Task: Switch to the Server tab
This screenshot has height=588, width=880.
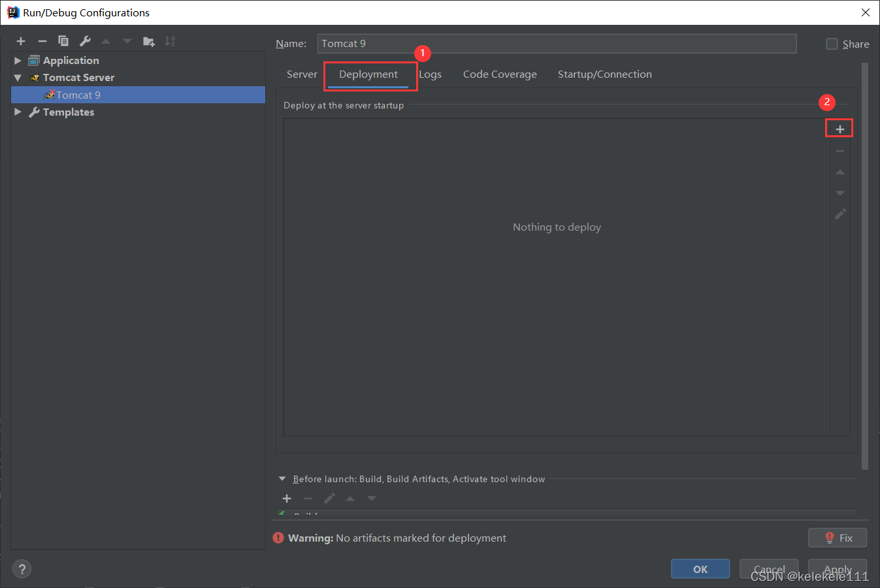Action: tap(302, 74)
